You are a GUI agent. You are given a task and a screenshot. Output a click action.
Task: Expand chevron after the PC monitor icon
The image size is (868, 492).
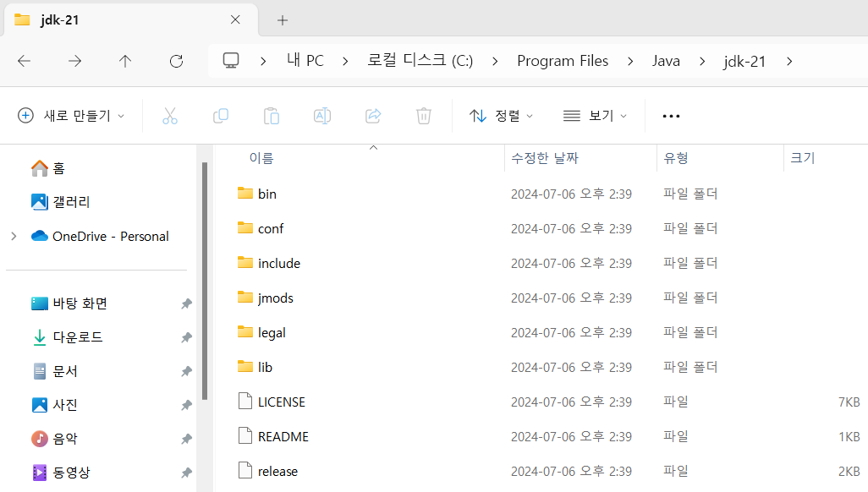click(263, 61)
